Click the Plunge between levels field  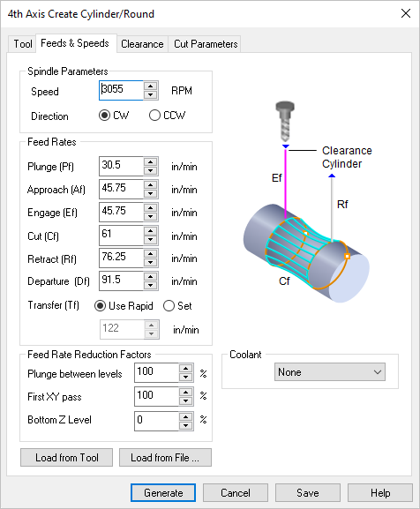tap(156, 373)
